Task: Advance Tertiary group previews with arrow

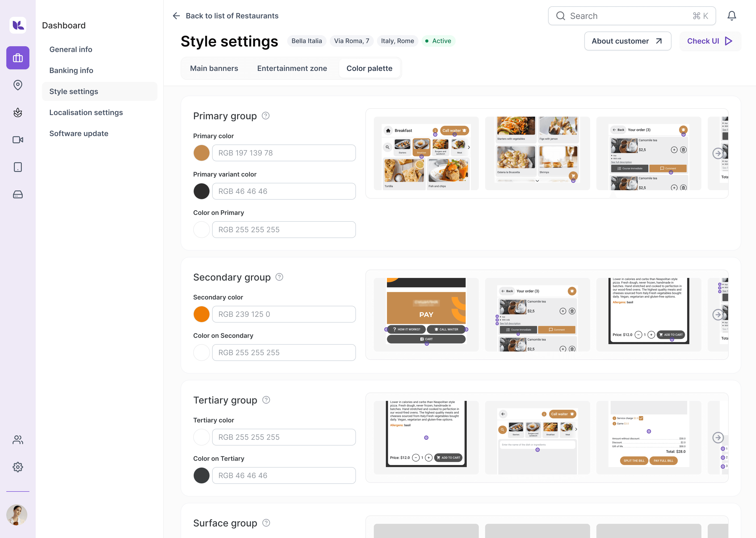Action: tap(718, 437)
